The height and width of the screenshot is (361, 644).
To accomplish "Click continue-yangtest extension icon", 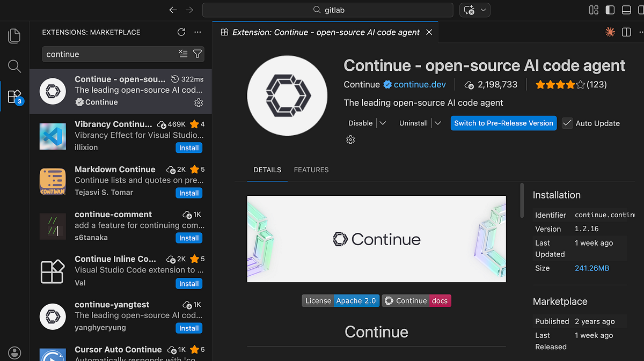I will [x=53, y=316].
